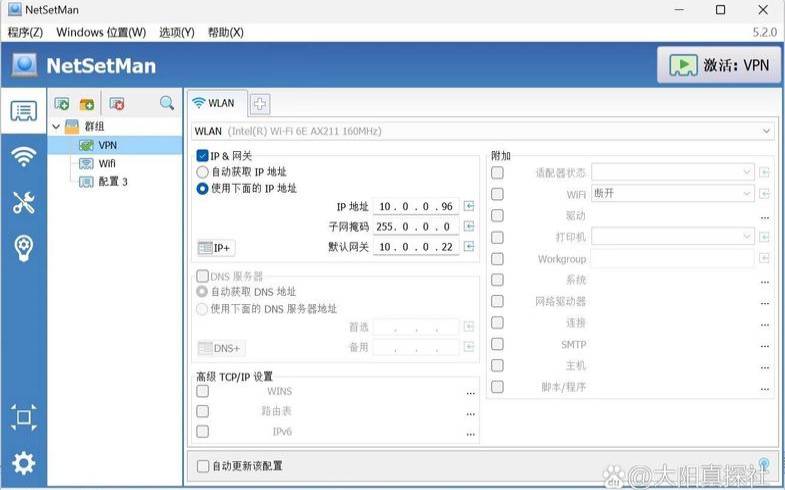785x490 pixels.
Task: Enable the WiFi checkbox under 附加
Action: point(497,194)
